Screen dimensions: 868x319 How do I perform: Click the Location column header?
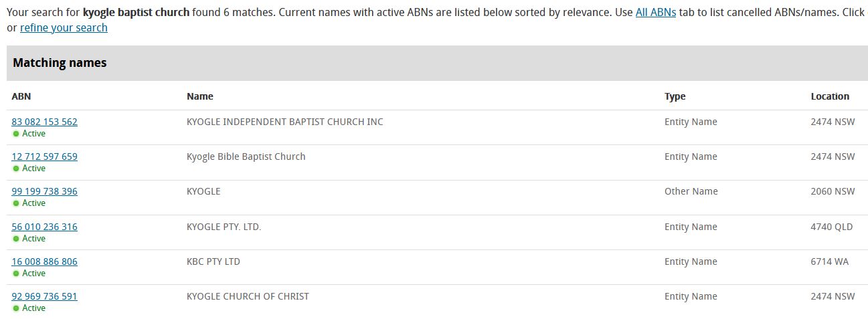[830, 96]
